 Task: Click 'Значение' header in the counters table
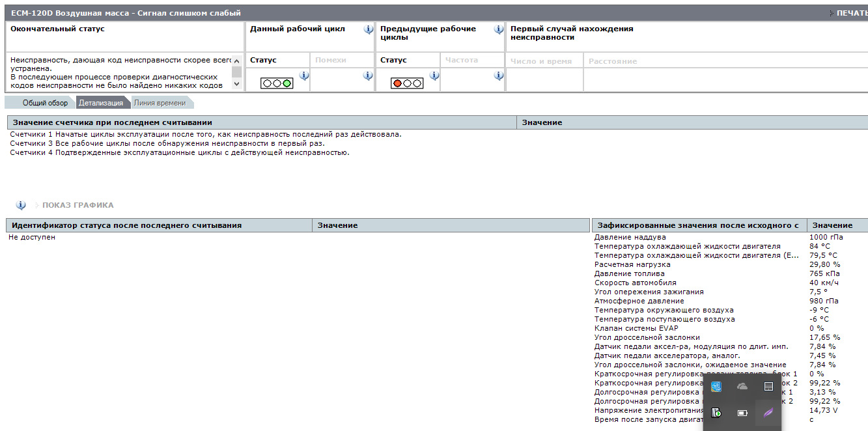tap(692, 122)
